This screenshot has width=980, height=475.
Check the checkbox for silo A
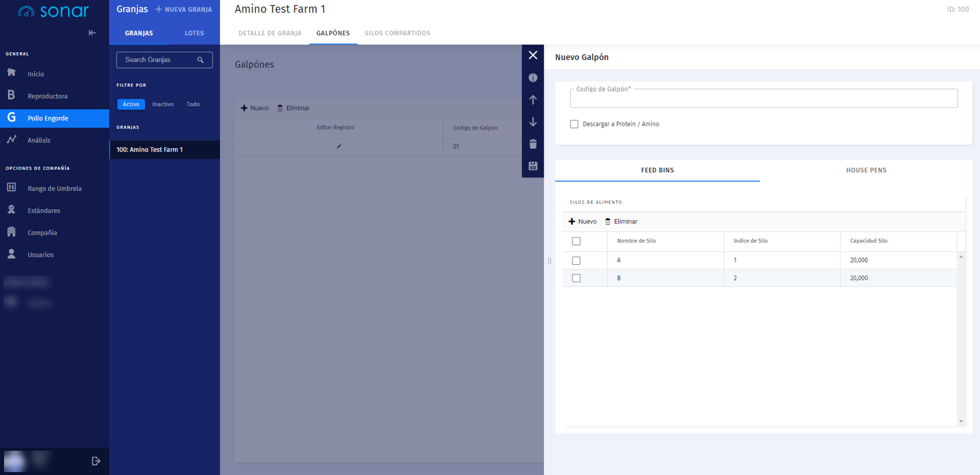(x=576, y=261)
